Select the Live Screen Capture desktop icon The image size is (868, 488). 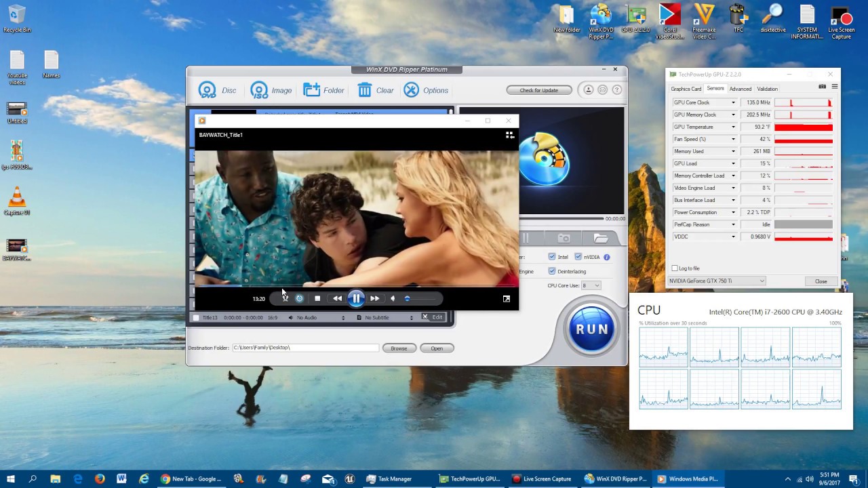point(842,22)
